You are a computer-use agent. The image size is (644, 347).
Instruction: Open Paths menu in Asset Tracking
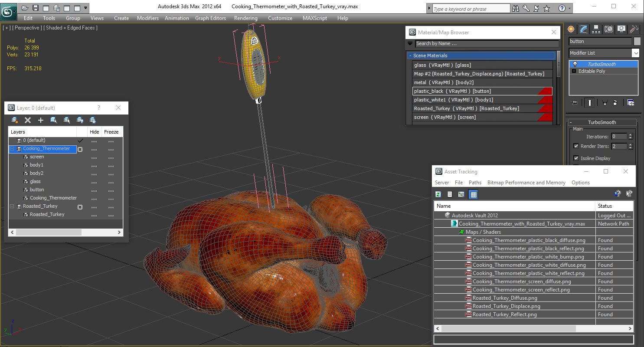(x=475, y=183)
